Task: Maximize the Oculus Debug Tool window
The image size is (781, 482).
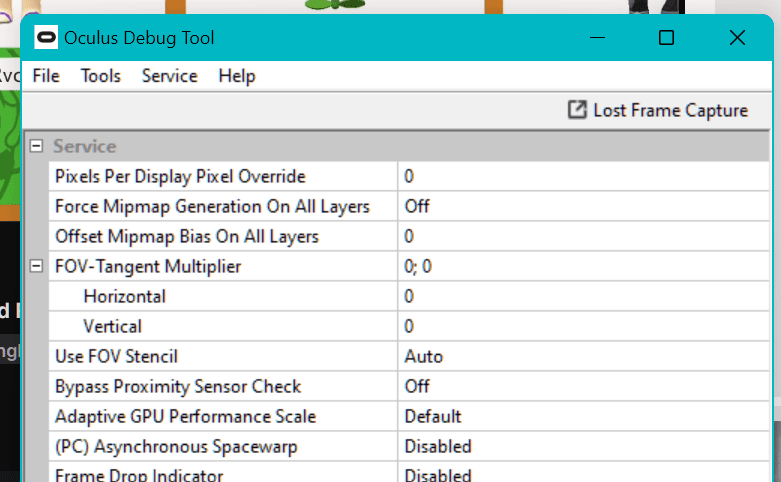Action: [x=666, y=37]
